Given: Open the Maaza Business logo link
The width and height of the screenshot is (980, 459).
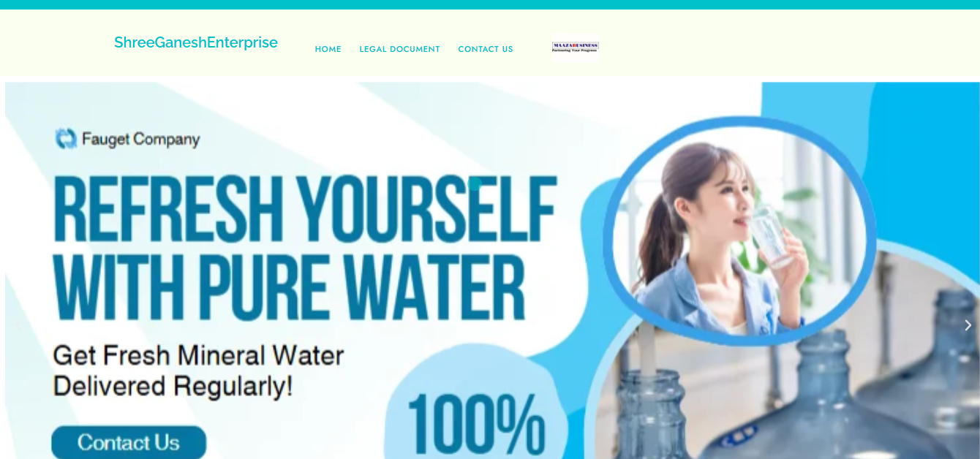Looking at the screenshot, I should (x=575, y=47).
